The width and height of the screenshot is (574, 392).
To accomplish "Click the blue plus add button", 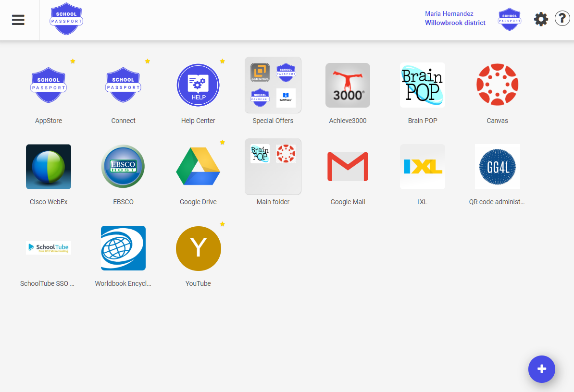I will [x=541, y=369].
